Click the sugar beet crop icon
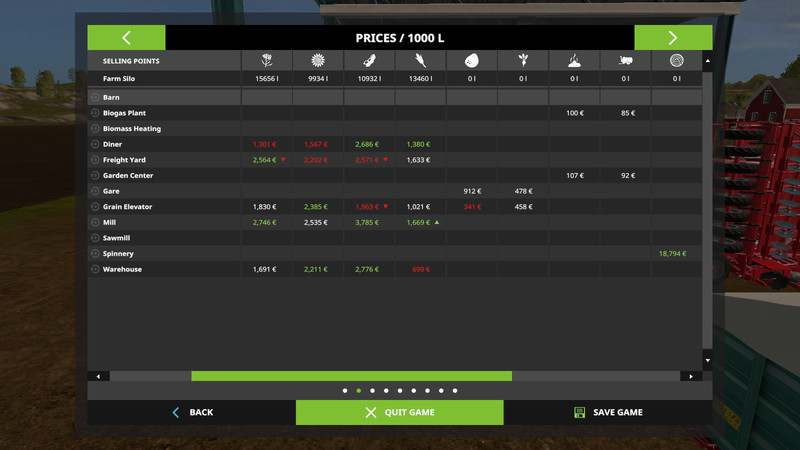Screen dimensions: 800x450 522,61
